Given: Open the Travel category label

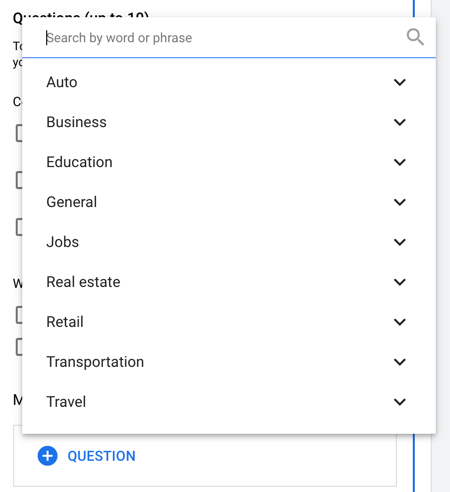Looking at the screenshot, I should (x=66, y=402).
